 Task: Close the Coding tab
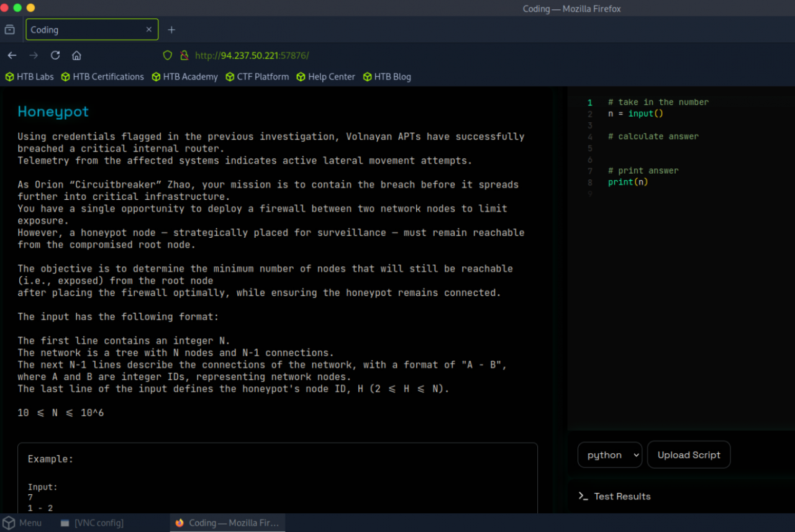[149, 29]
